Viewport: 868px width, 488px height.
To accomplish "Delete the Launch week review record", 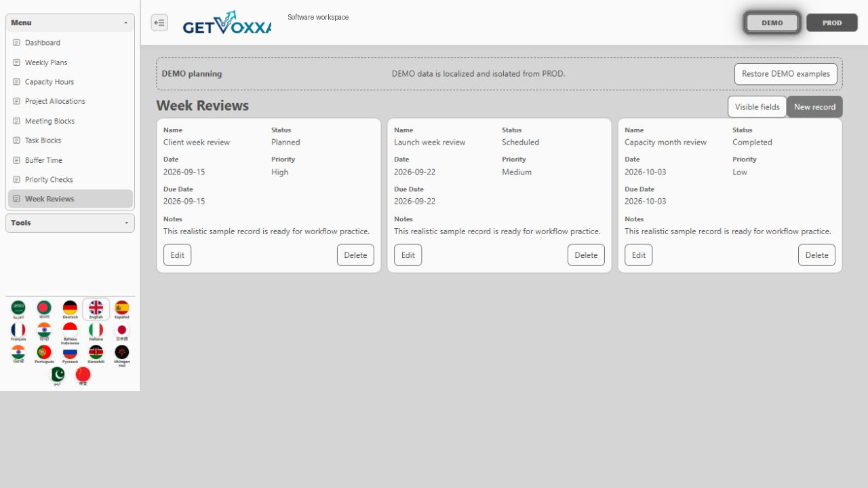I will click(586, 255).
